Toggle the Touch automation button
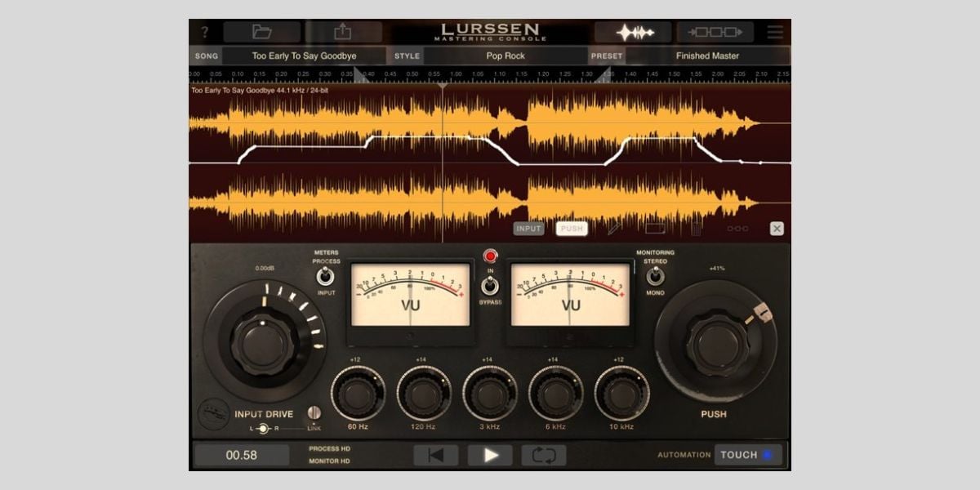This screenshot has height=490, width=980. coord(748,455)
